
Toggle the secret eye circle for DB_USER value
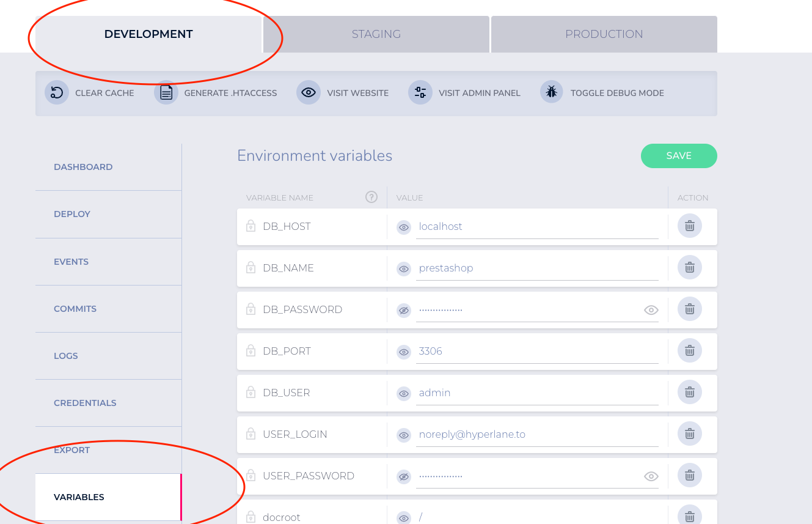[x=404, y=393]
